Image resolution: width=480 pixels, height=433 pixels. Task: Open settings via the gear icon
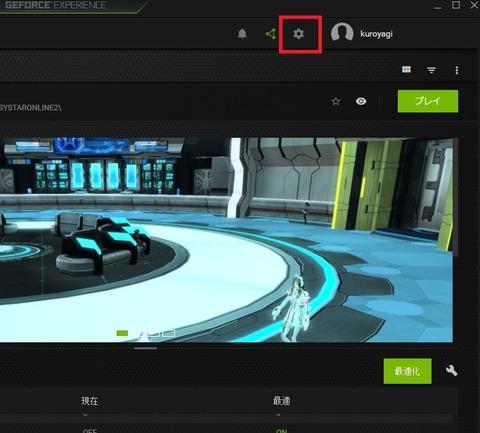point(299,34)
